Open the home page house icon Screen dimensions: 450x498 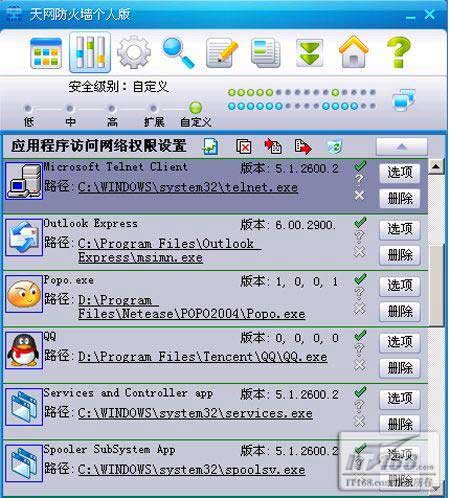(353, 52)
